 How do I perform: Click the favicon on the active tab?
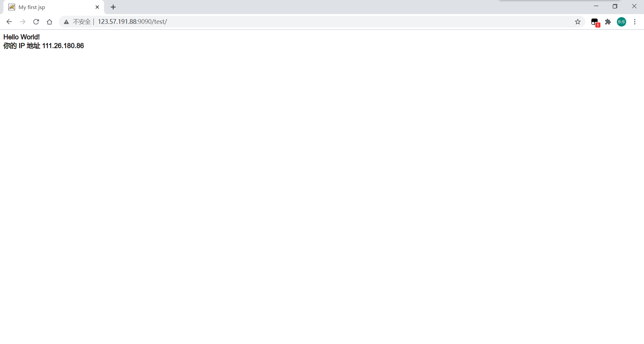(x=11, y=7)
